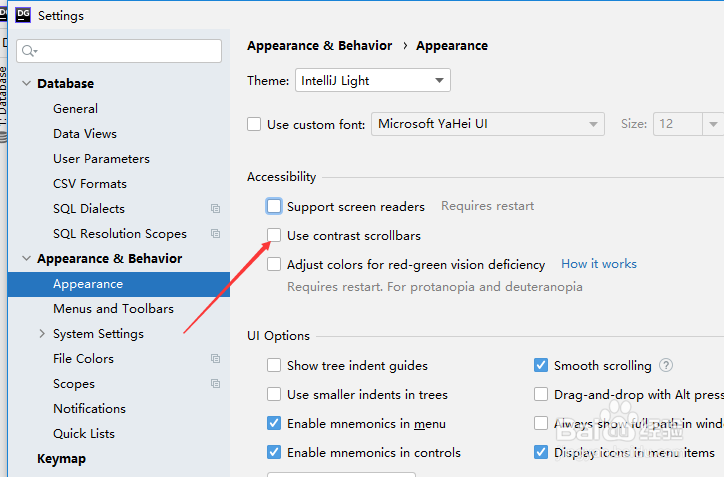Click the DataGrip logo icon in title bar
The width and height of the screenshot is (724, 477).
[x=23, y=15]
